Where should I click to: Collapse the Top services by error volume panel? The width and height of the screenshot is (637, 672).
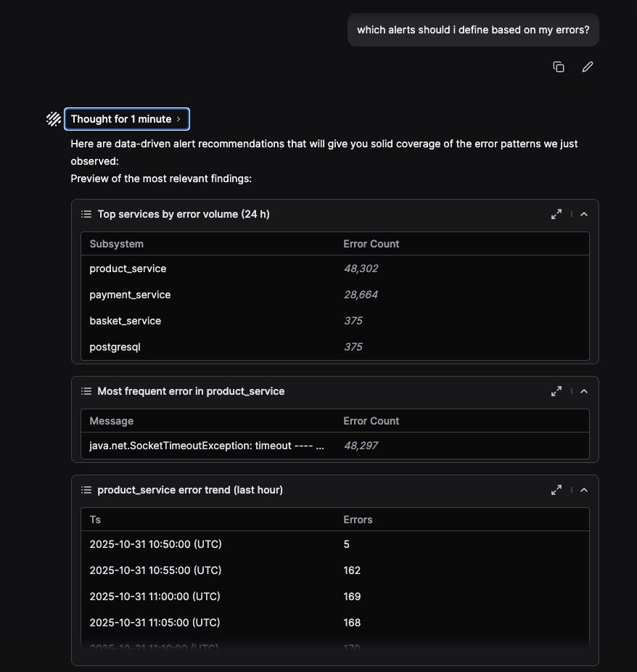584,214
